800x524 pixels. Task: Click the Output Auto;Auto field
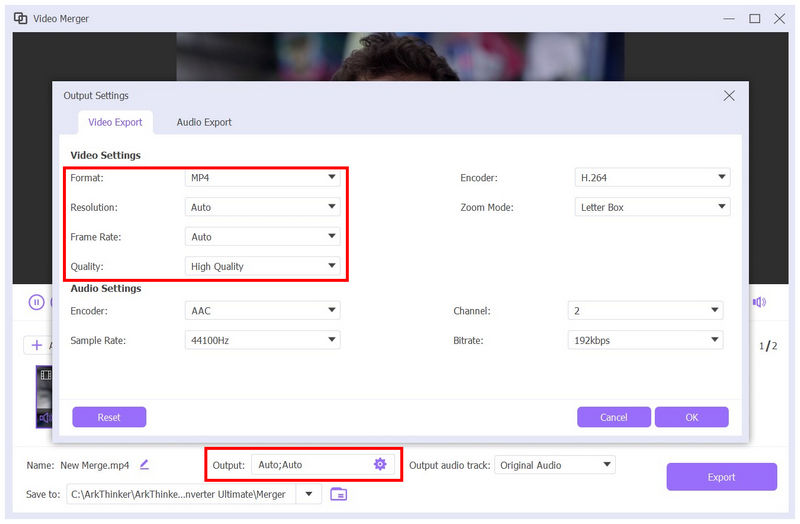pos(322,465)
